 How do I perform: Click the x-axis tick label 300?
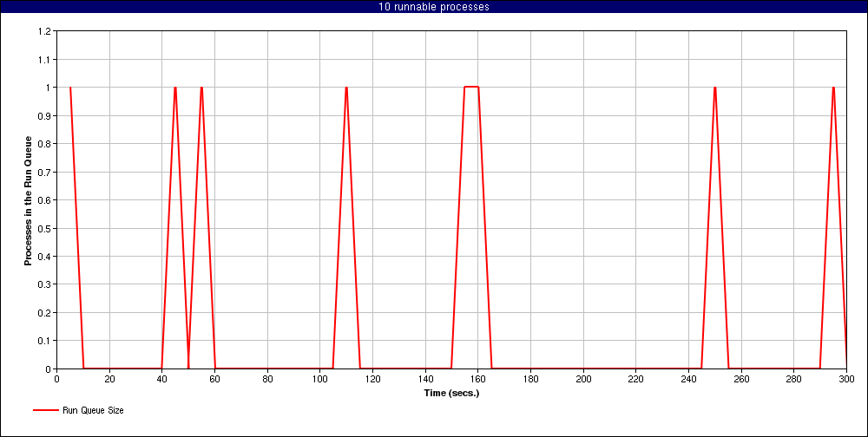coord(845,379)
